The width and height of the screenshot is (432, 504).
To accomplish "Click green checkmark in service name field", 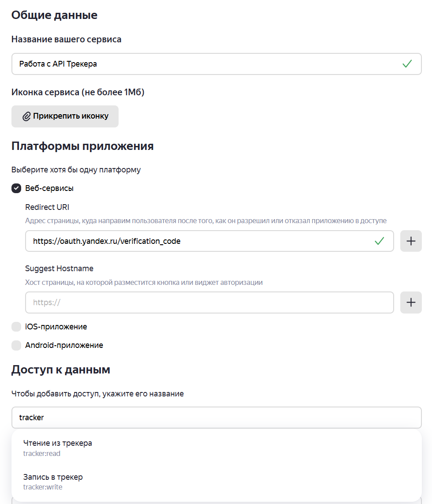I will click(x=407, y=63).
